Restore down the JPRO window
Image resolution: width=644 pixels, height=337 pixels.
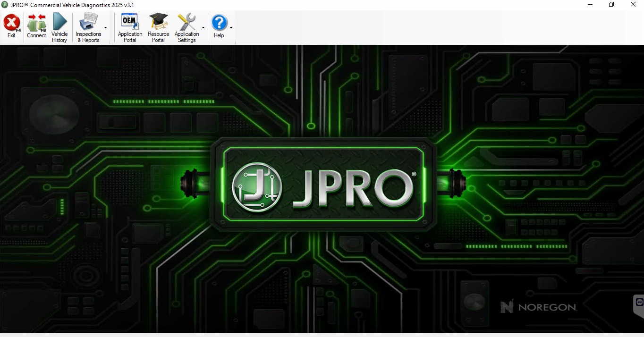(611, 5)
